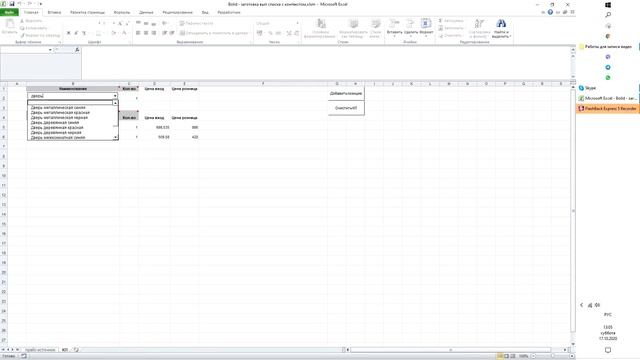The height and width of the screenshot is (360, 640).
Task: Click the Цена розница header in row 1
Action: pos(184,89)
